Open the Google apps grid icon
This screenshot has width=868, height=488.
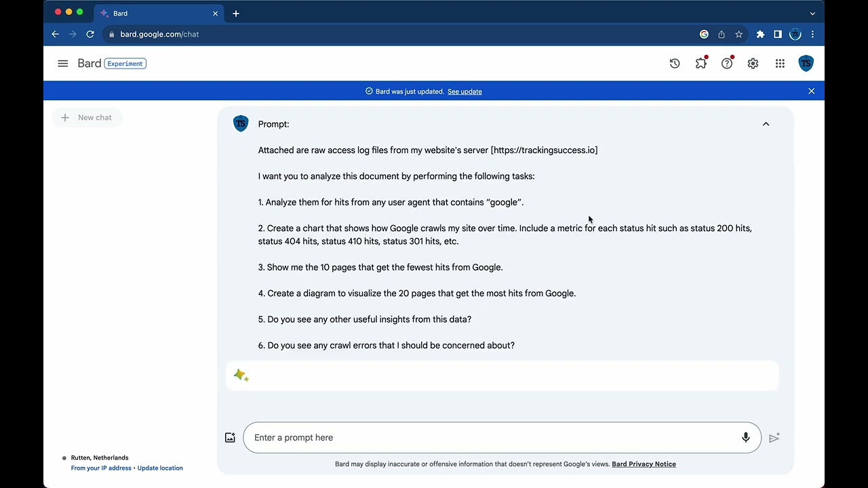tap(780, 64)
